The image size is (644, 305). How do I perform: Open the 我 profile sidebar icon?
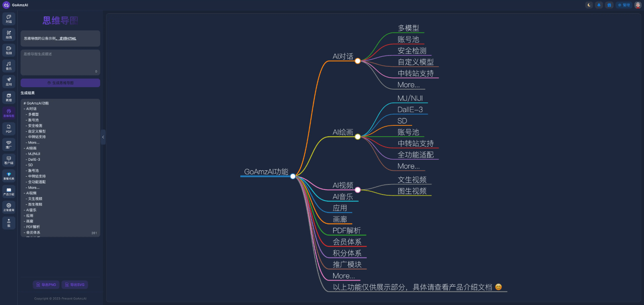click(9, 222)
